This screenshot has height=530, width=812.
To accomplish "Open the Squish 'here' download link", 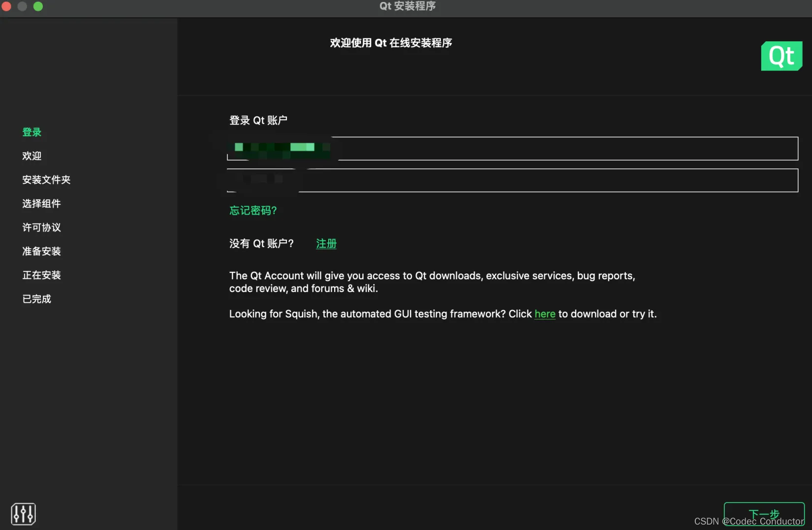I will click(x=545, y=314).
